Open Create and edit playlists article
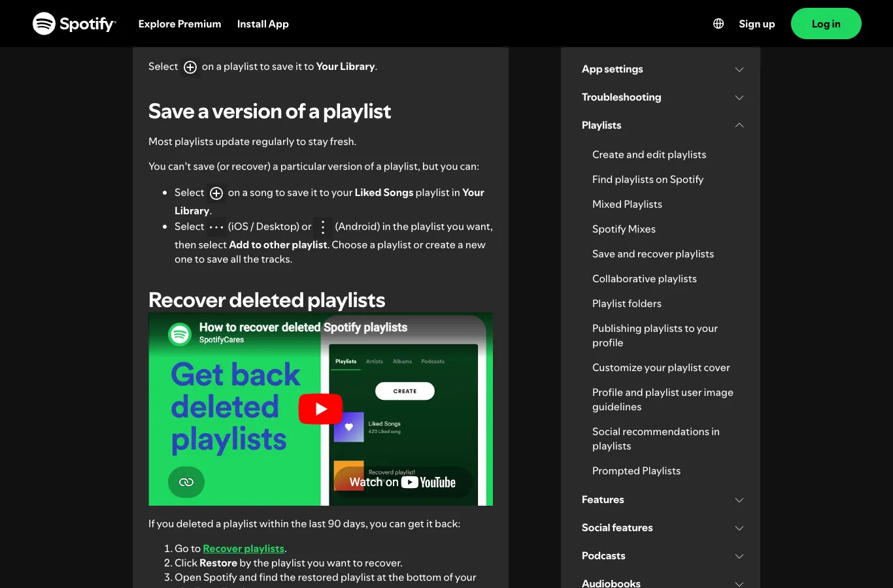Viewport: 893px width, 588px height. [649, 155]
